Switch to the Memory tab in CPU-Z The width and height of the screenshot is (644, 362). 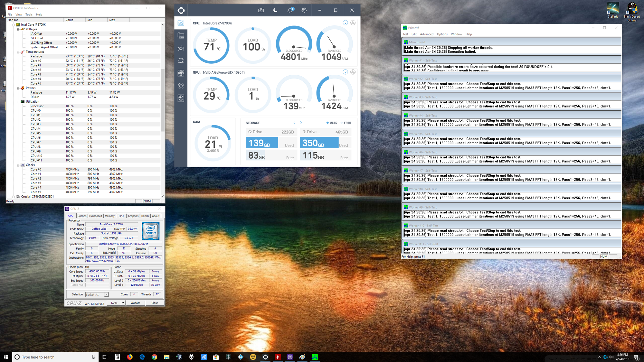click(109, 216)
